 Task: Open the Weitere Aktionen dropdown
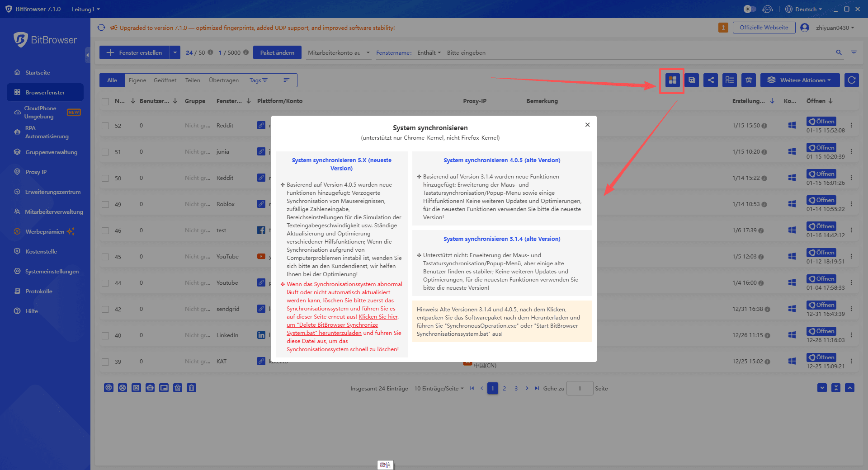click(x=799, y=80)
